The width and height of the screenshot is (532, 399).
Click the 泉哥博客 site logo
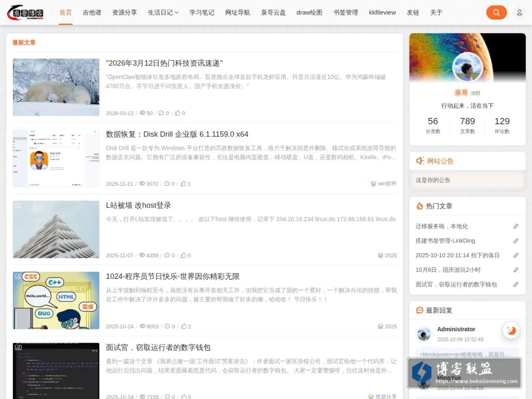pyautogui.click(x=25, y=12)
